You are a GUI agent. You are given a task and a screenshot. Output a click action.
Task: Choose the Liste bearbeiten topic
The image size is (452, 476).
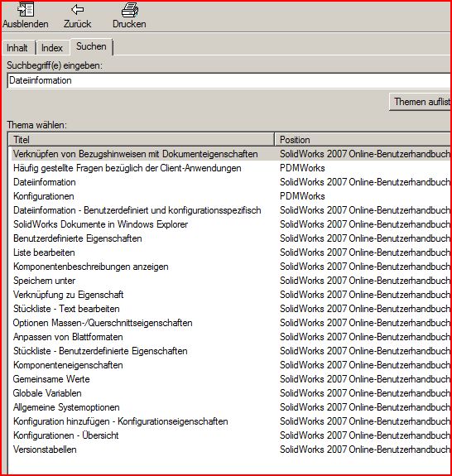click(x=44, y=252)
